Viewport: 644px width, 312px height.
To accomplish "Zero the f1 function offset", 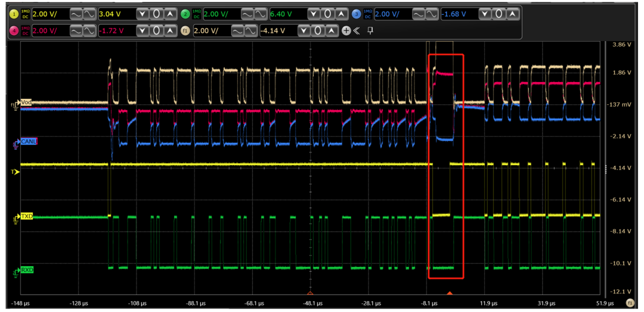I will tap(318, 30).
